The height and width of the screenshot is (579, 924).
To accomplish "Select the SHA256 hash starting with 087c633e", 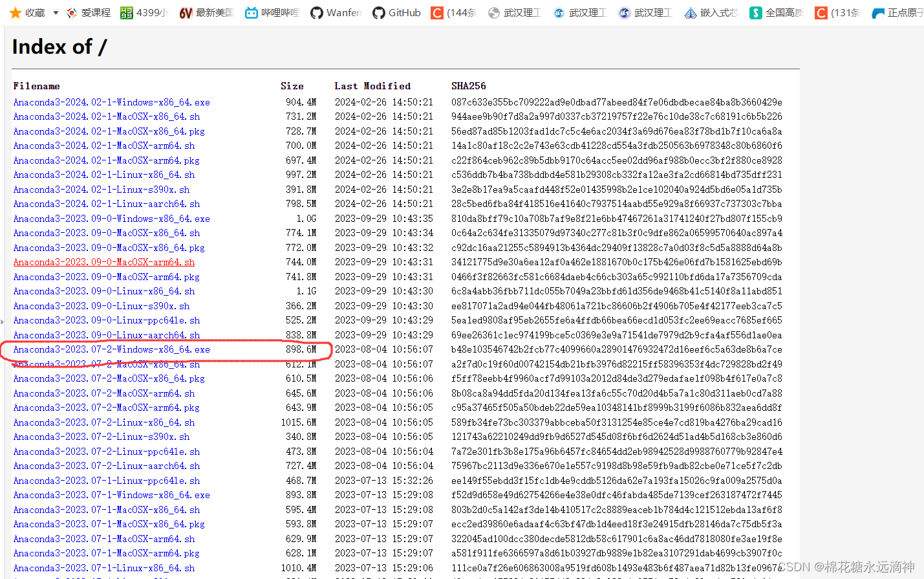I will point(617,102).
